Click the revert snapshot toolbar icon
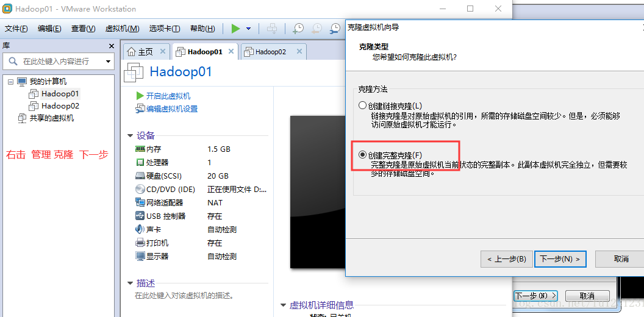The image size is (644, 317). tap(317, 28)
